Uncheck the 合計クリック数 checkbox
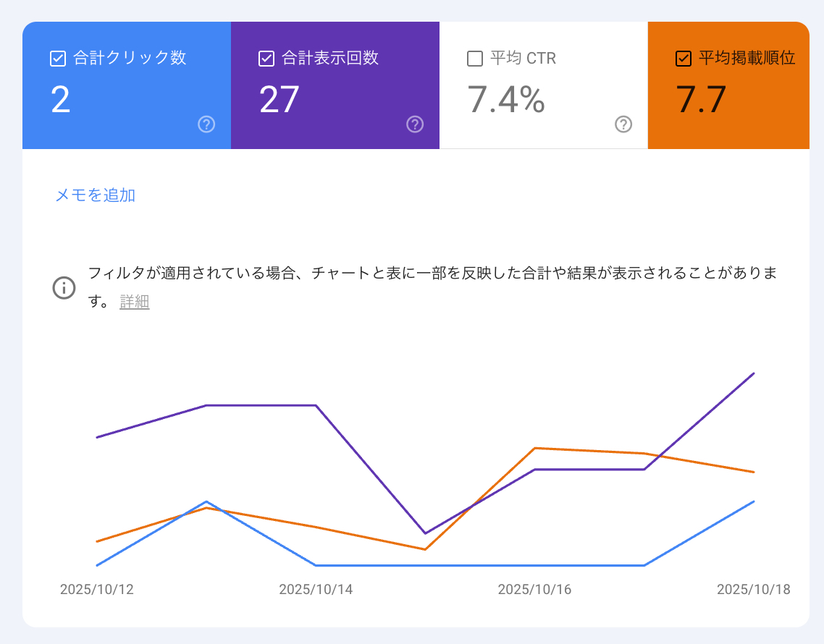The image size is (824, 644). point(58,59)
